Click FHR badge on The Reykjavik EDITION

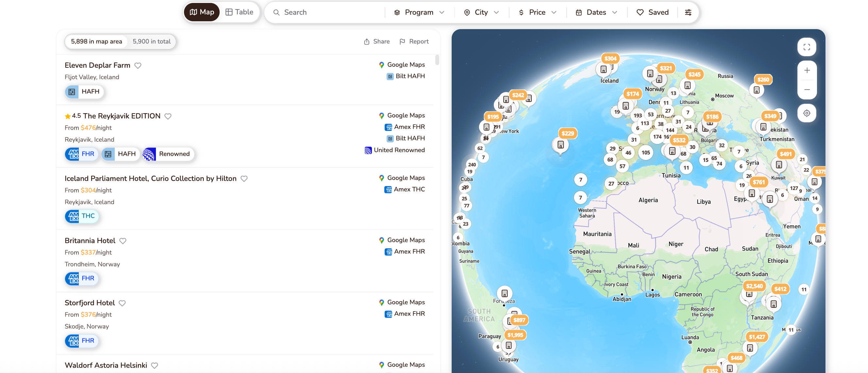(82, 154)
